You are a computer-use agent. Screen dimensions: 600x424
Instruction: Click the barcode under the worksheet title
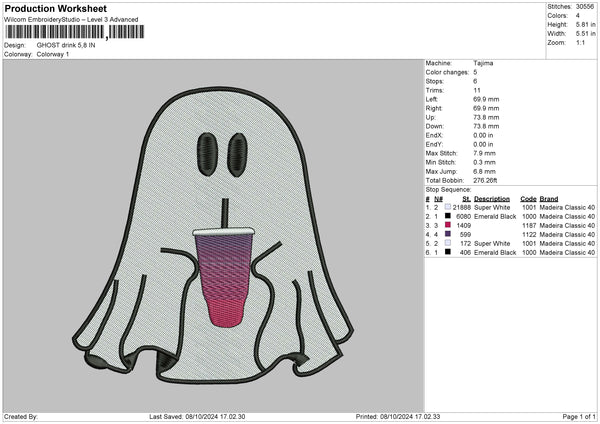[x=75, y=32]
